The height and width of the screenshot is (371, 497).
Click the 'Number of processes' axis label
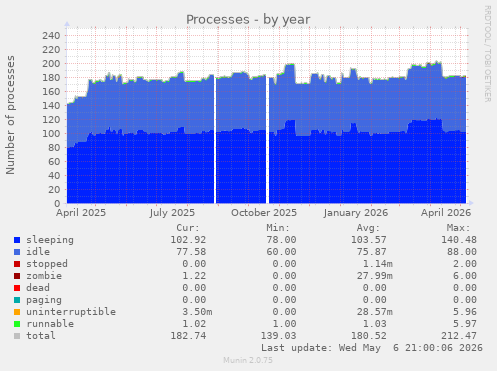(10, 115)
